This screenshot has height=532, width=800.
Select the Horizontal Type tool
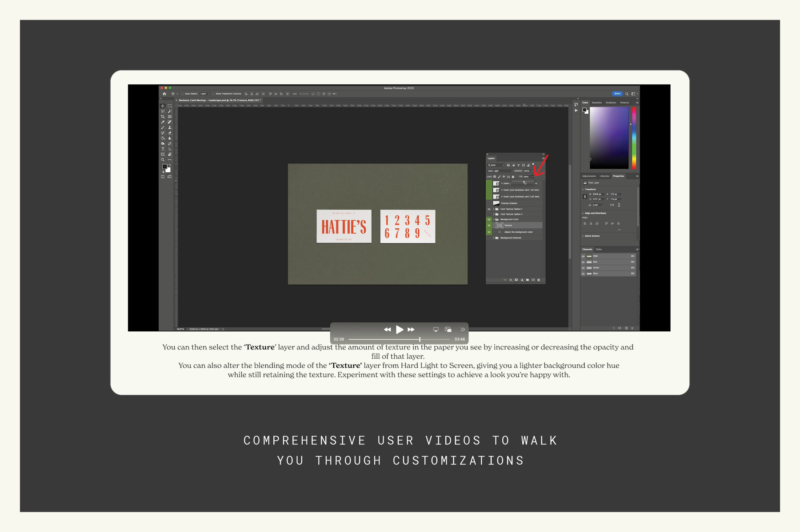[163, 149]
